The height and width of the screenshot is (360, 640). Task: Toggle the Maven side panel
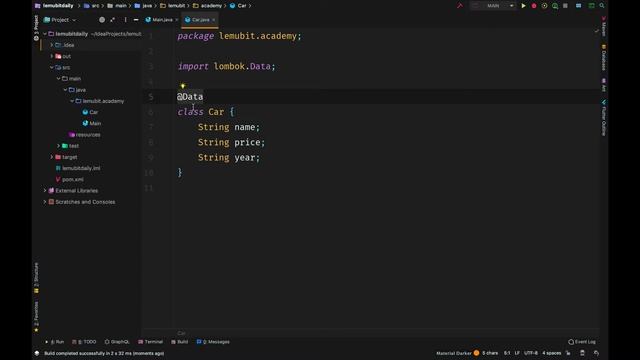coord(604,26)
